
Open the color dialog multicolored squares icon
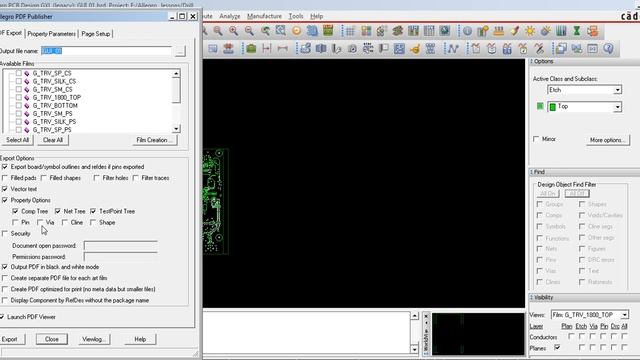point(366,31)
